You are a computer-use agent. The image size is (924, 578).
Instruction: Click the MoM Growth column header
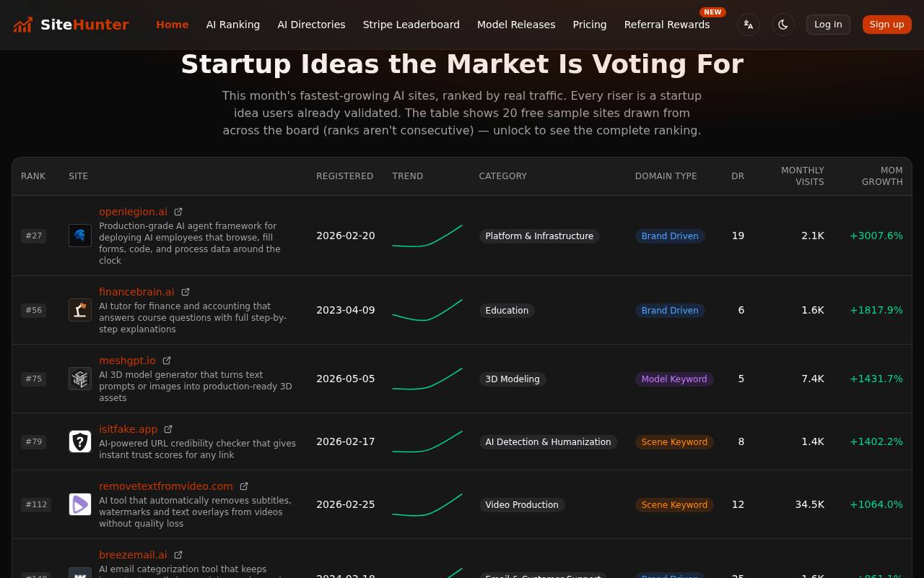click(x=882, y=176)
